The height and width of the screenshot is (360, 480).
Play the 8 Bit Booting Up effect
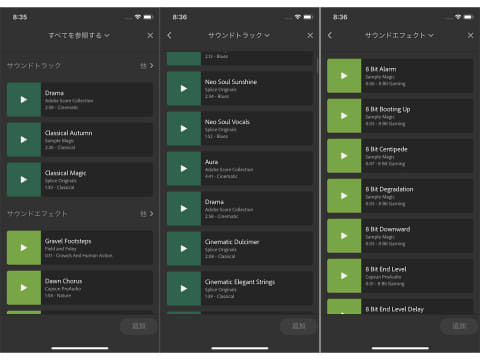pos(344,116)
